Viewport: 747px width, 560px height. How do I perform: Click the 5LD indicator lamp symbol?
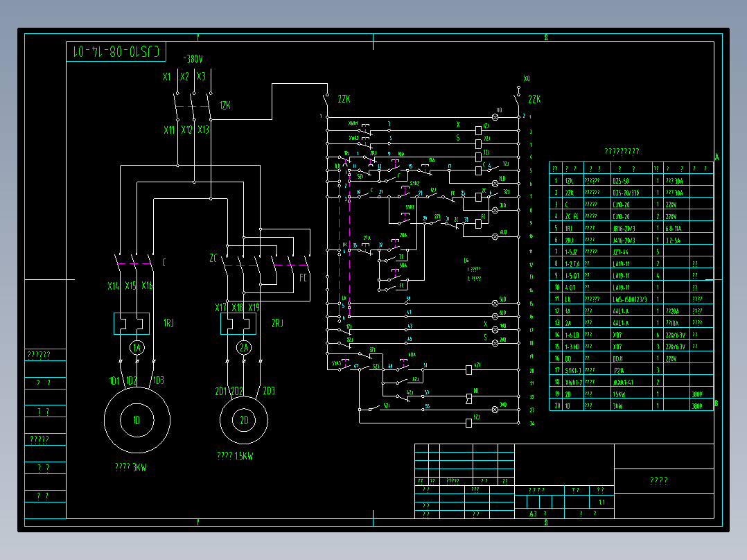[495, 303]
